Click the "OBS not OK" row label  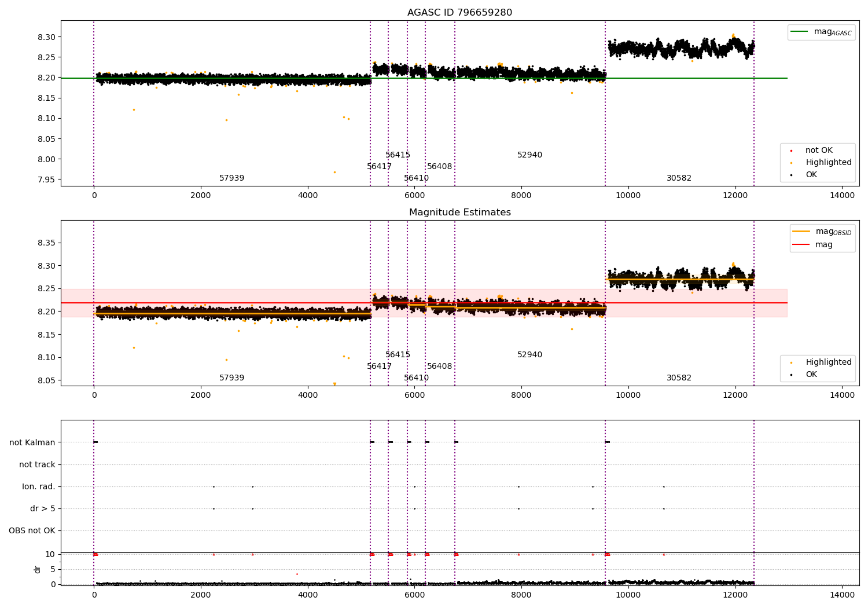coord(32,531)
